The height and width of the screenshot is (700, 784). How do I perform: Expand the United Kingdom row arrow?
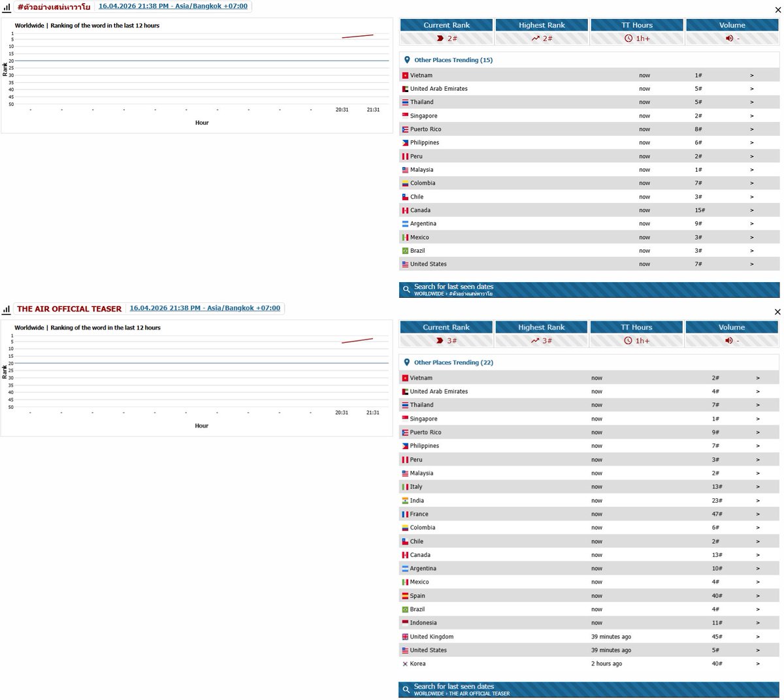[758, 636]
